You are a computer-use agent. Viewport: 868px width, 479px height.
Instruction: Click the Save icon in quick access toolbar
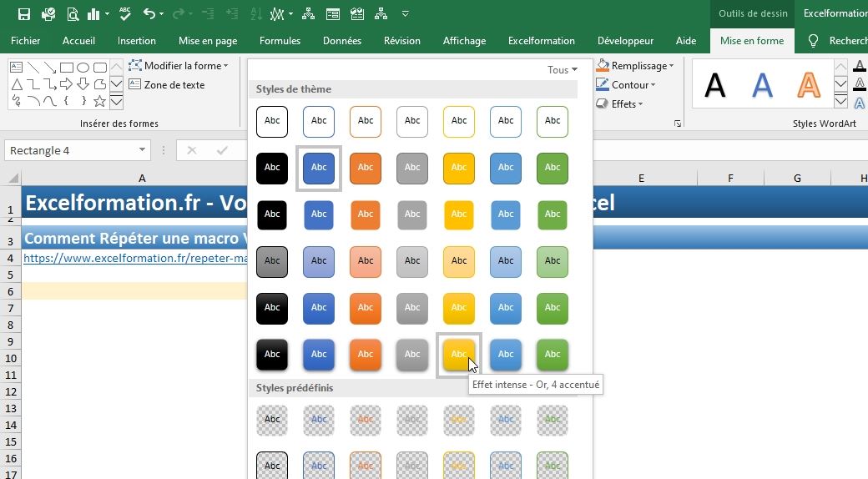[23, 14]
